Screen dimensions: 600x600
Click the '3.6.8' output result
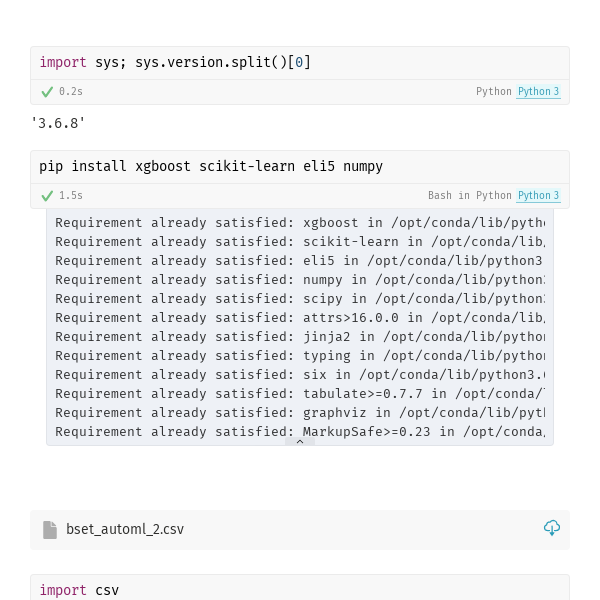pos(58,123)
